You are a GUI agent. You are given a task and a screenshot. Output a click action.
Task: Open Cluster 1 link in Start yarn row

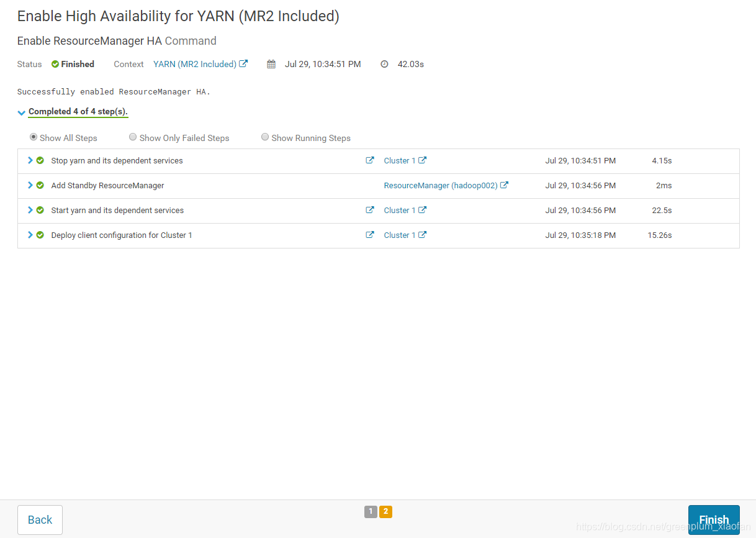[400, 210]
